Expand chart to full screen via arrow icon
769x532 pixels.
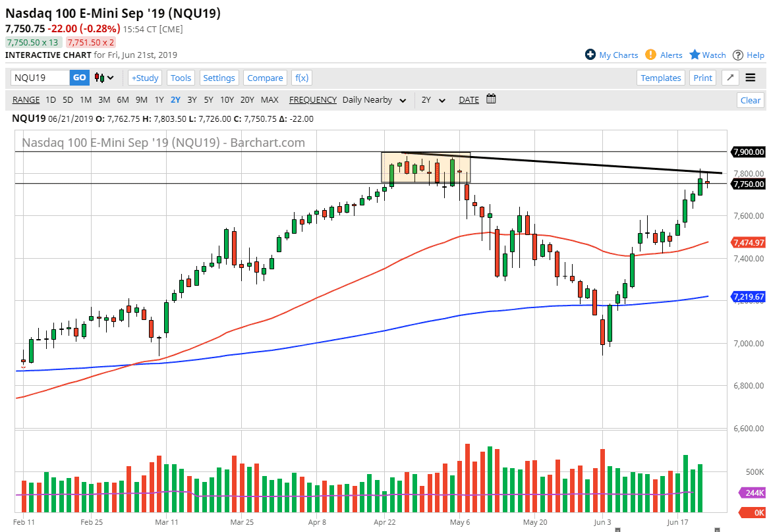coord(729,78)
